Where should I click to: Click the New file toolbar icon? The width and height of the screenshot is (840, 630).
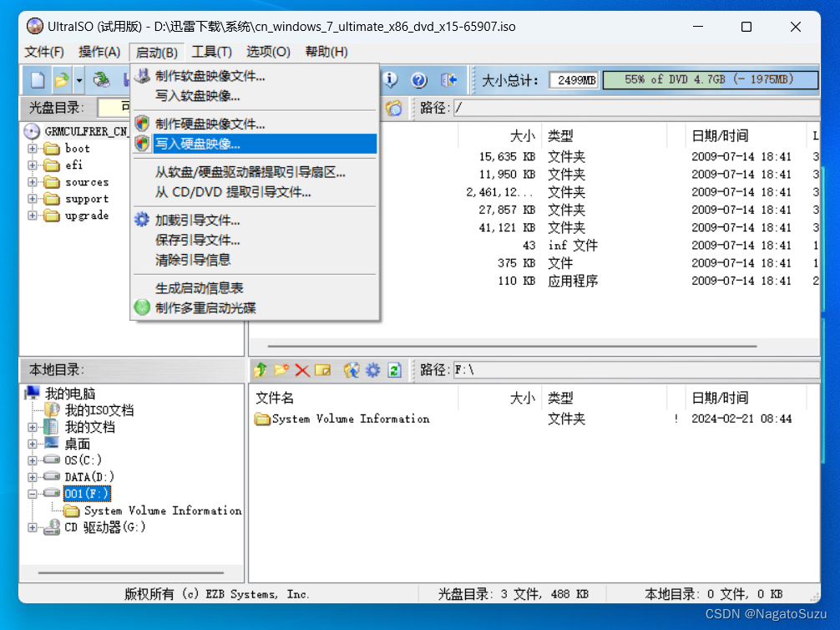point(38,80)
